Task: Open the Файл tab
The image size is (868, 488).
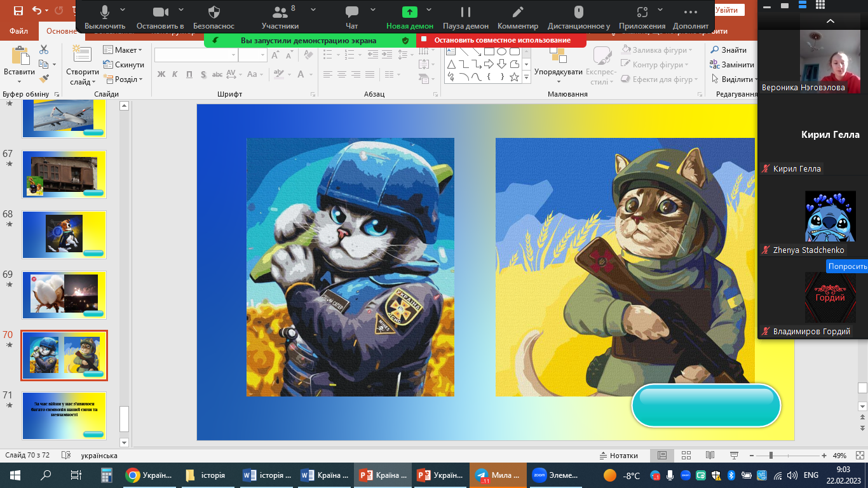Action: 18,31
